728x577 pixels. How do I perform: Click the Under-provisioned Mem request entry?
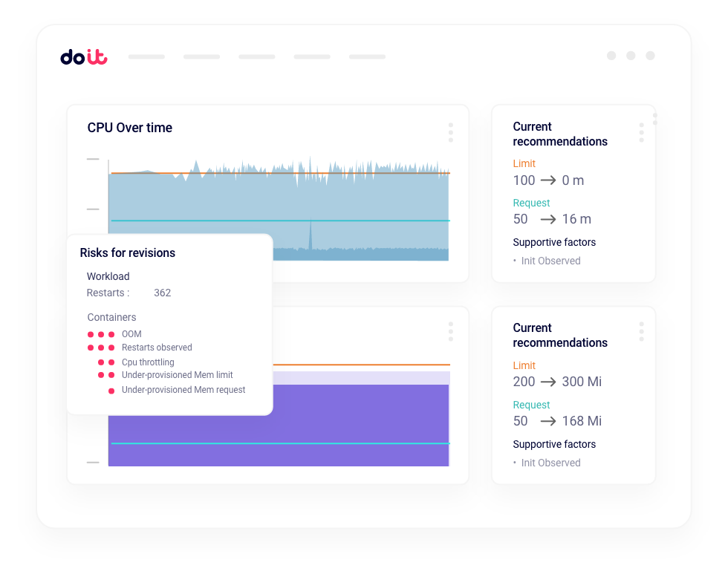pos(183,390)
